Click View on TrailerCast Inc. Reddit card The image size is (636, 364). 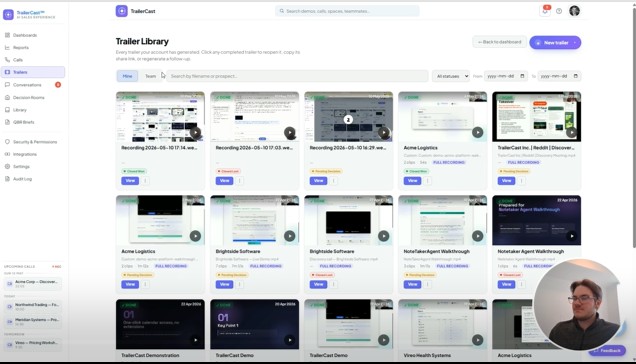pos(506,181)
